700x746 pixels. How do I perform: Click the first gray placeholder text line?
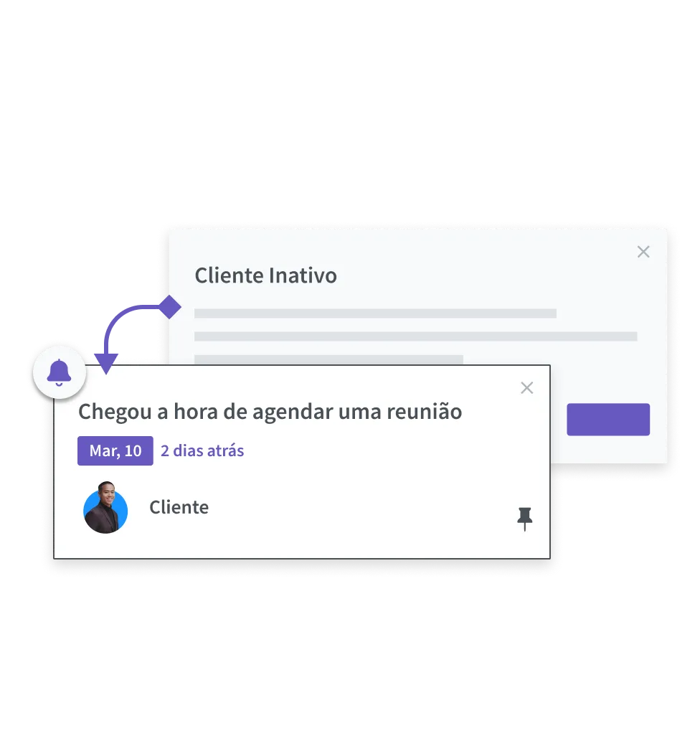375,313
